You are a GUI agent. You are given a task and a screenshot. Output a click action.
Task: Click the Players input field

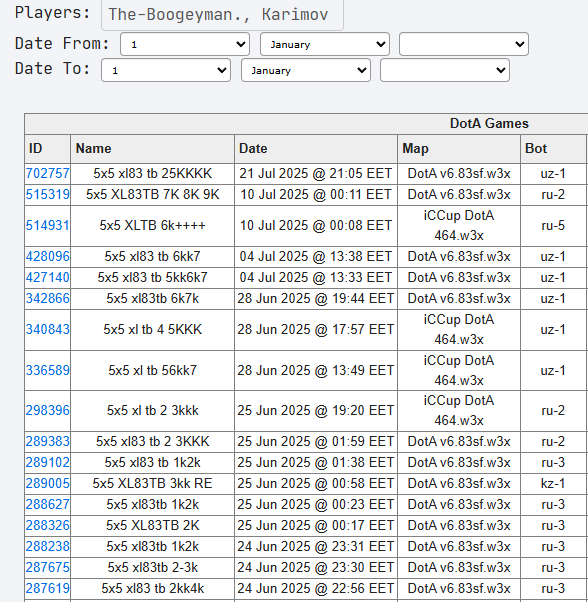tap(222, 15)
